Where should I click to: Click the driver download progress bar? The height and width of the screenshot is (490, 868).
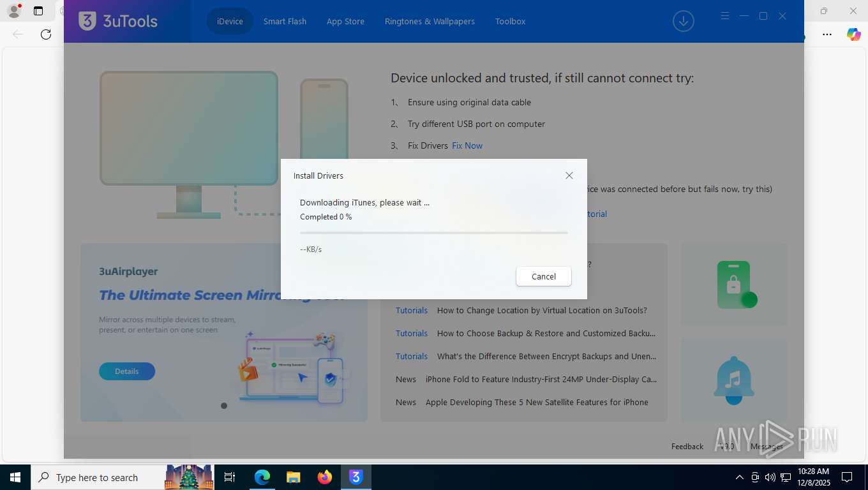coord(434,233)
